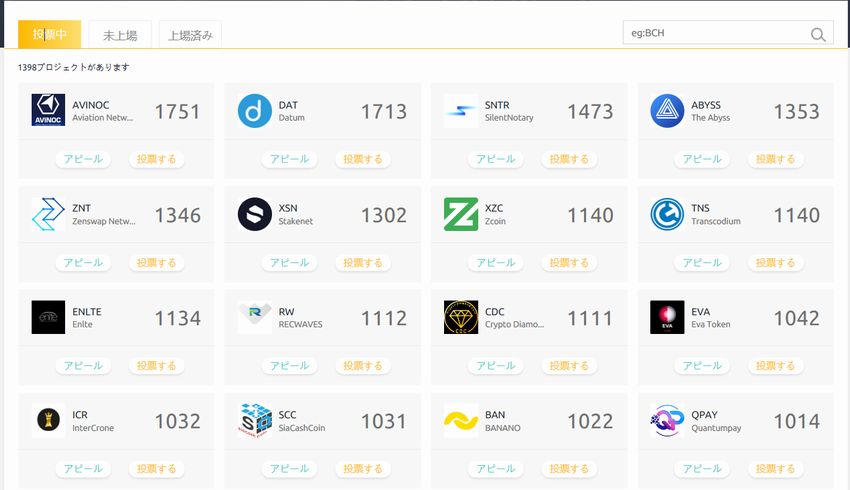This screenshot has width=850, height=490.
Task: Click the InterCrone ICR logo
Action: click(48, 420)
